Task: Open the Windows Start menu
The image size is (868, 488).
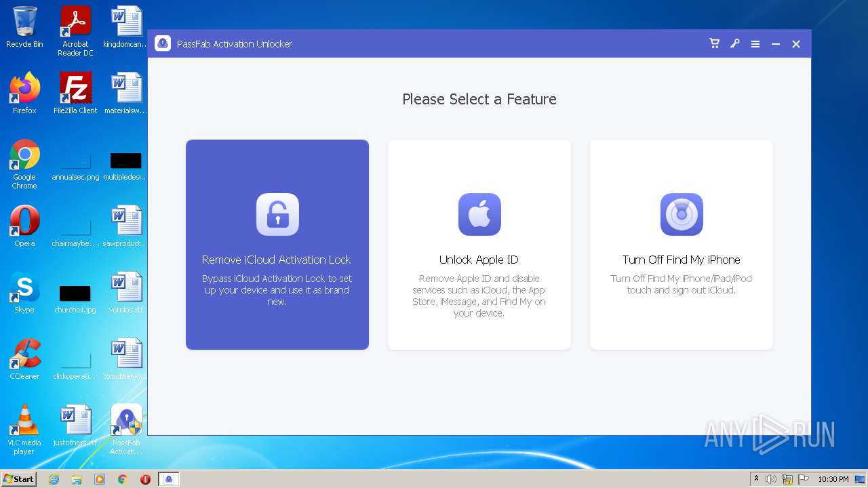Action: (x=19, y=479)
